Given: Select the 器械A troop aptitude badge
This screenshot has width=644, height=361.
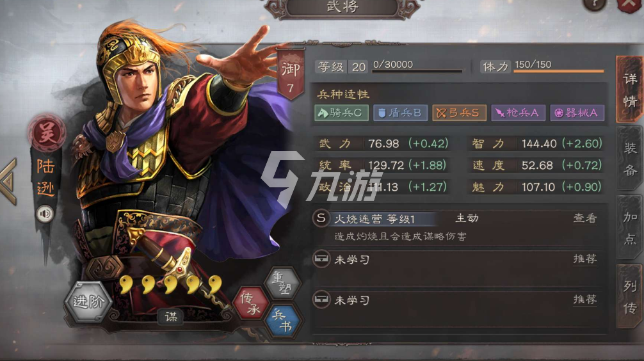Looking at the screenshot, I should (x=577, y=113).
